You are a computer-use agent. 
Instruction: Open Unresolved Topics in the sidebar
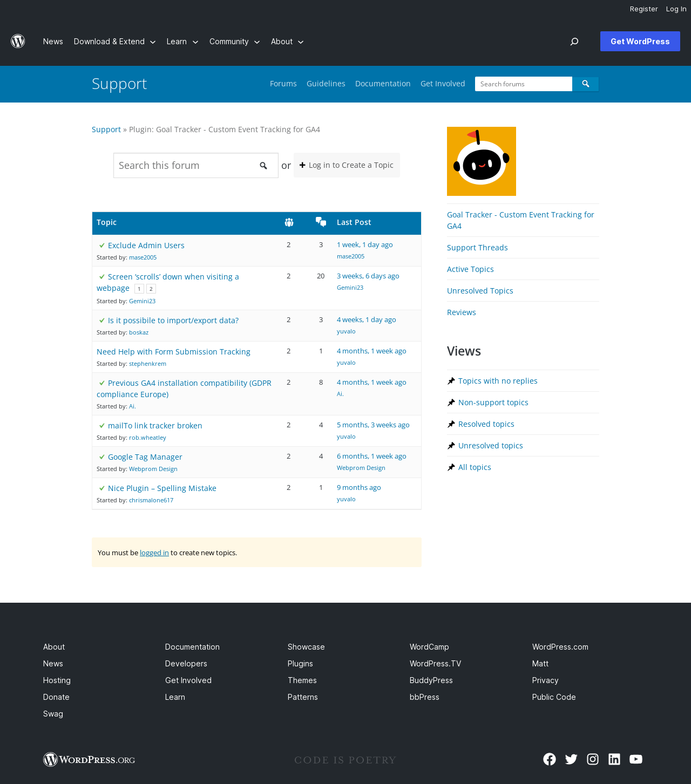(480, 291)
